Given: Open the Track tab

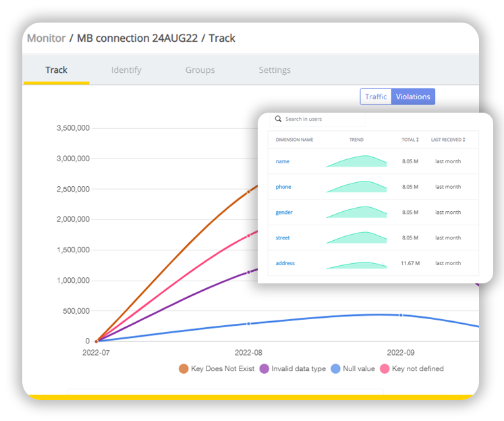Looking at the screenshot, I should pos(56,70).
